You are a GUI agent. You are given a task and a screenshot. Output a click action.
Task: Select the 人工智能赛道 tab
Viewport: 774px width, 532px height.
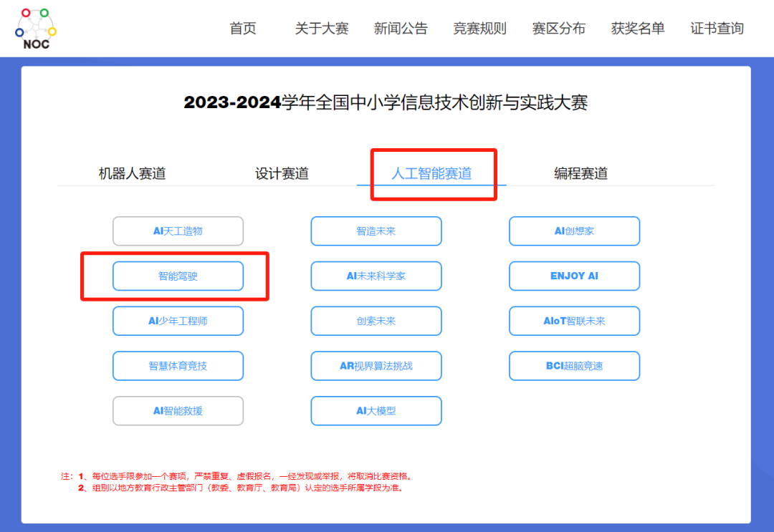click(431, 173)
